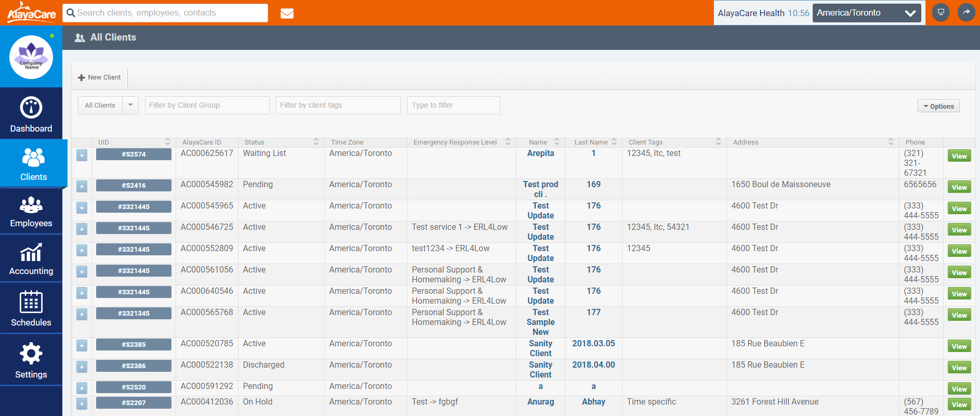This screenshot has width=980, height=416.
Task: Click the logout arrow icon
Action: (966, 12)
